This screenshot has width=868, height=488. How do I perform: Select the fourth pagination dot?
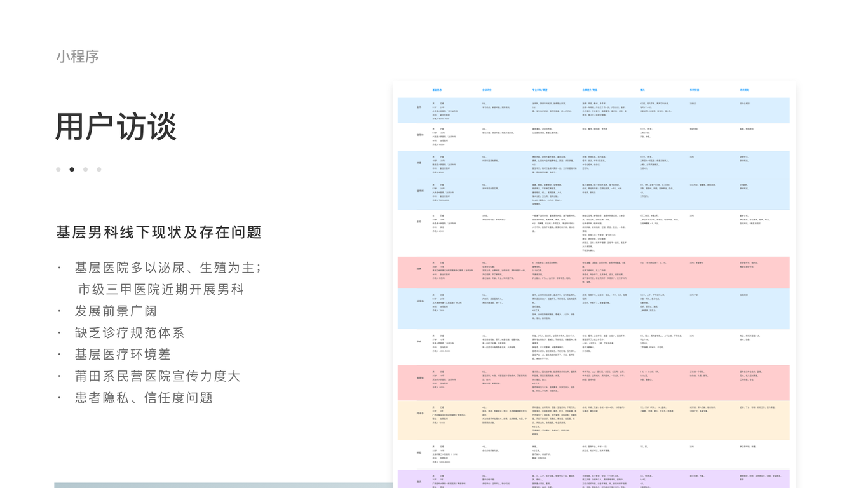98,170
